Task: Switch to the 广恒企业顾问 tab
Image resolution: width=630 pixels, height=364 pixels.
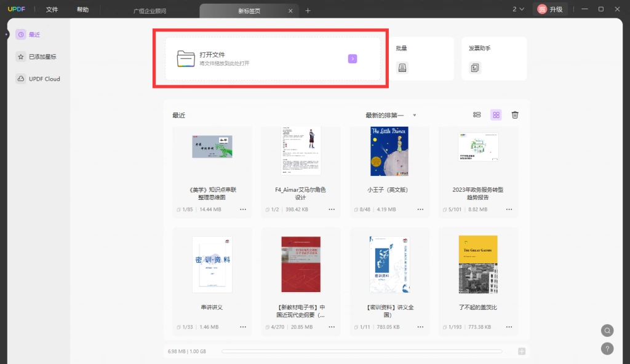Action: tap(150, 11)
